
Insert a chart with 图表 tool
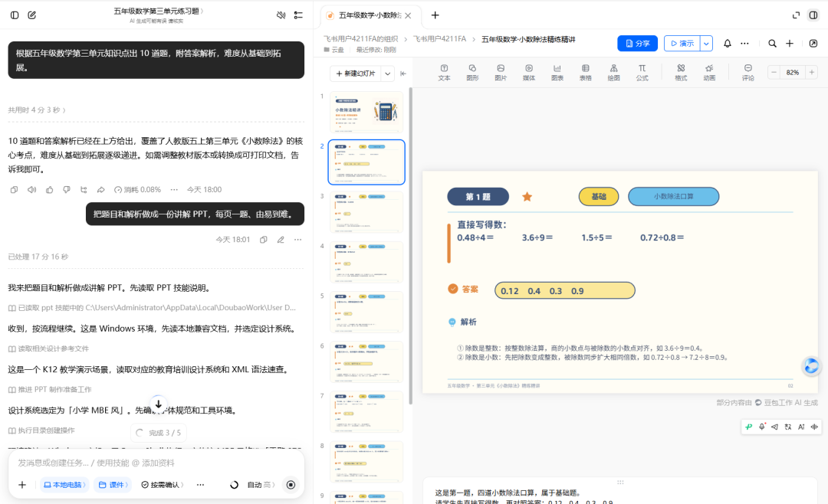click(x=557, y=72)
